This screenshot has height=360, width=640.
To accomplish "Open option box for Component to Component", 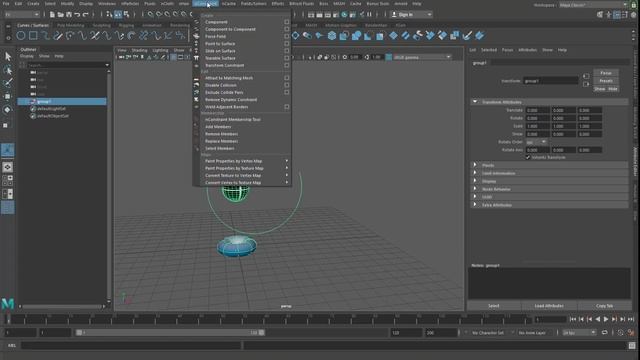I will 287,29.
